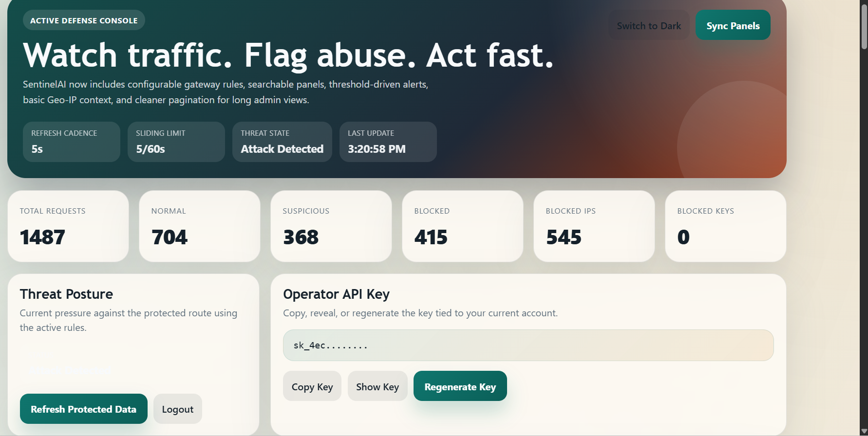868x436 pixels.
Task: Click the Active Defense Console badge
Action: [x=84, y=20]
